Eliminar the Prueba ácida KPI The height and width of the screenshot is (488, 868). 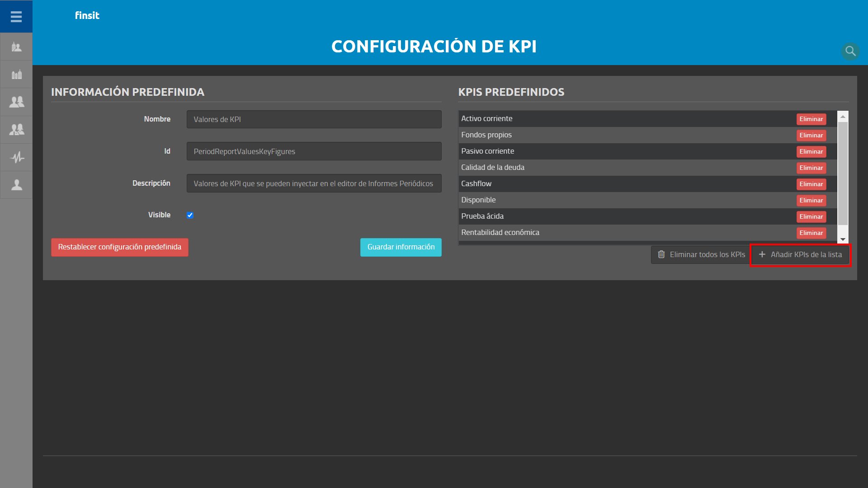tap(811, 216)
